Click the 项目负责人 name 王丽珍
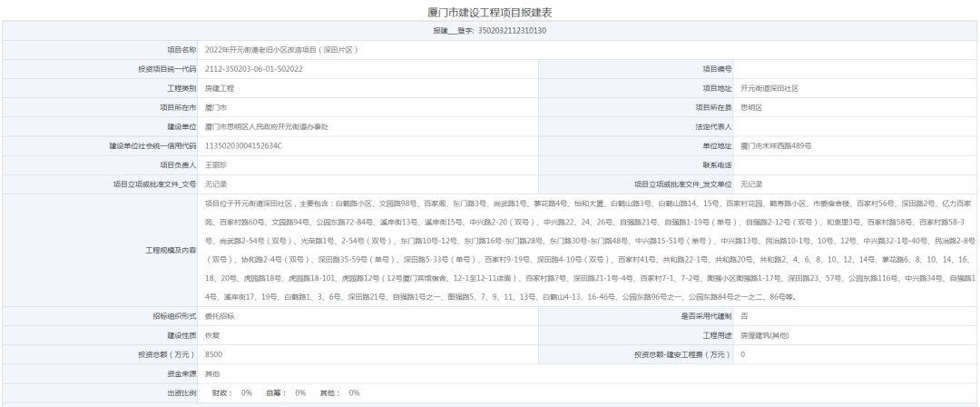The height and width of the screenshot is (407, 980). [x=216, y=164]
